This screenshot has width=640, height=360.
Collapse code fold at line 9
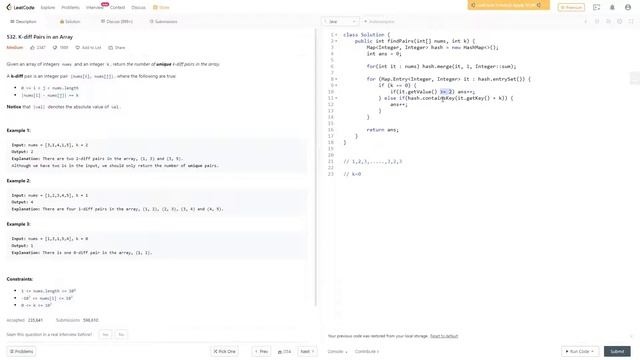336,85
